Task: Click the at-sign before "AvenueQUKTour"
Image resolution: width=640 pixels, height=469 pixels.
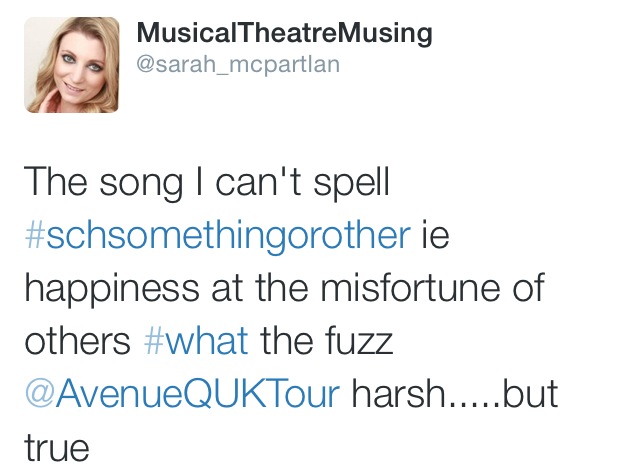Action: click(x=40, y=393)
